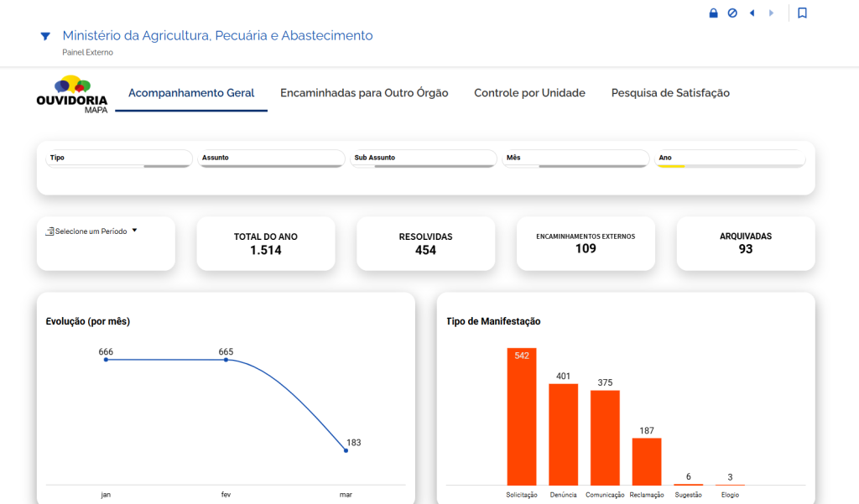Screen dimensions: 859x504
Task: Click the list icon beside Selecione um Período
Action: tap(50, 231)
